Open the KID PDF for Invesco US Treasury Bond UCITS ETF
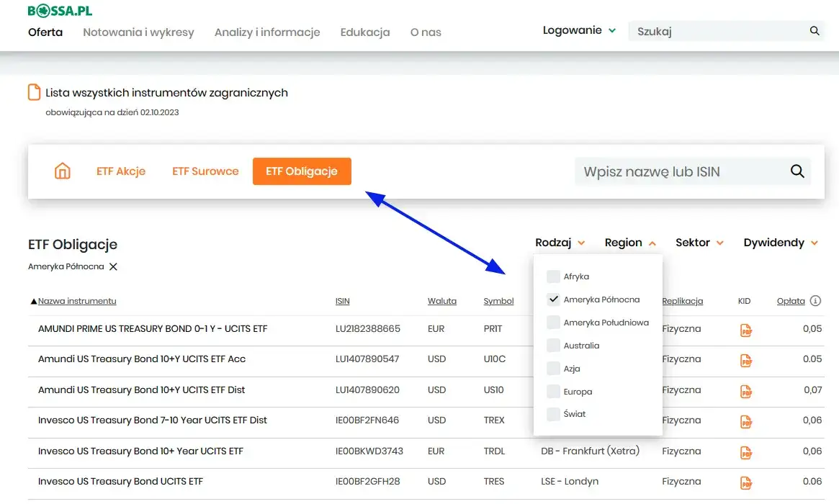The image size is (839, 504). (x=746, y=482)
